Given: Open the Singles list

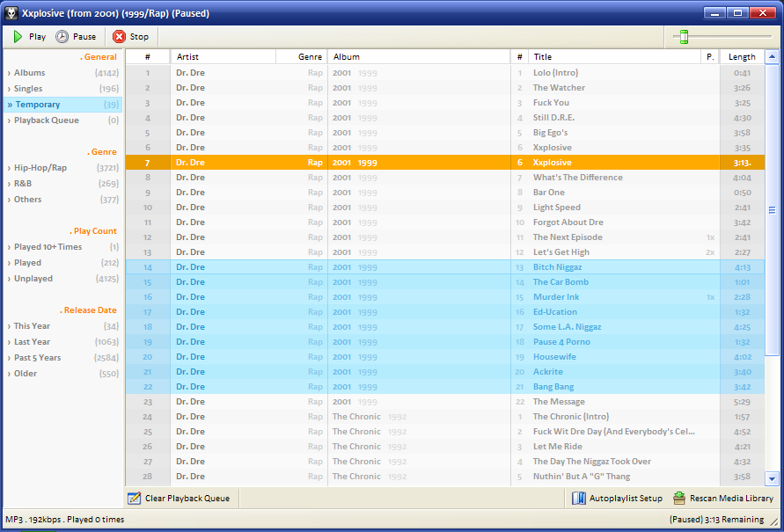Looking at the screenshot, I should [63, 89].
